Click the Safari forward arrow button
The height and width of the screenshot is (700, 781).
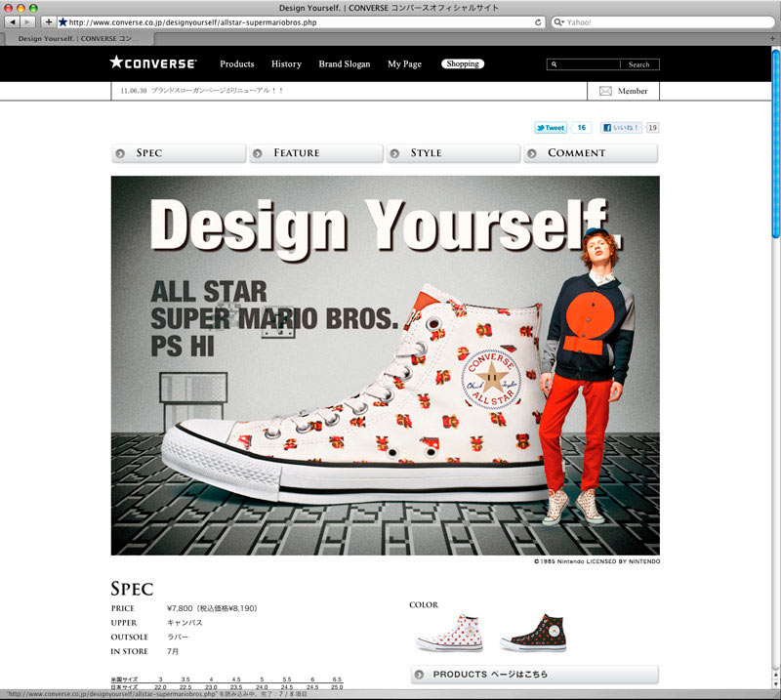pos(27,21)
